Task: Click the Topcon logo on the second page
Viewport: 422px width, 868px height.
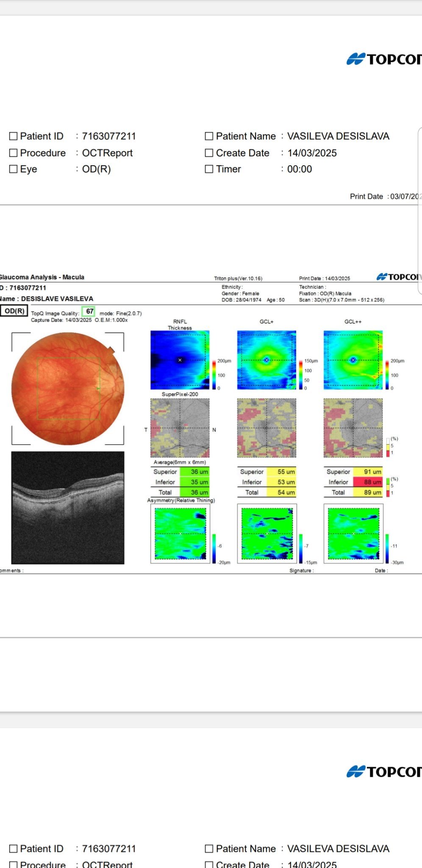Action: tap(384, 771)
